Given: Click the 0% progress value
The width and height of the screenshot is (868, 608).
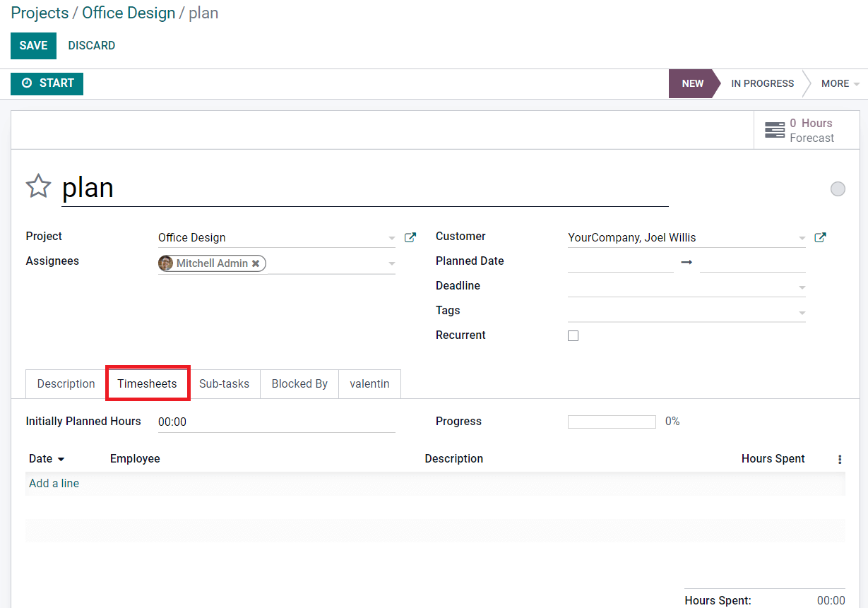Looking at the screenshot, I should (x=672, y=422).
